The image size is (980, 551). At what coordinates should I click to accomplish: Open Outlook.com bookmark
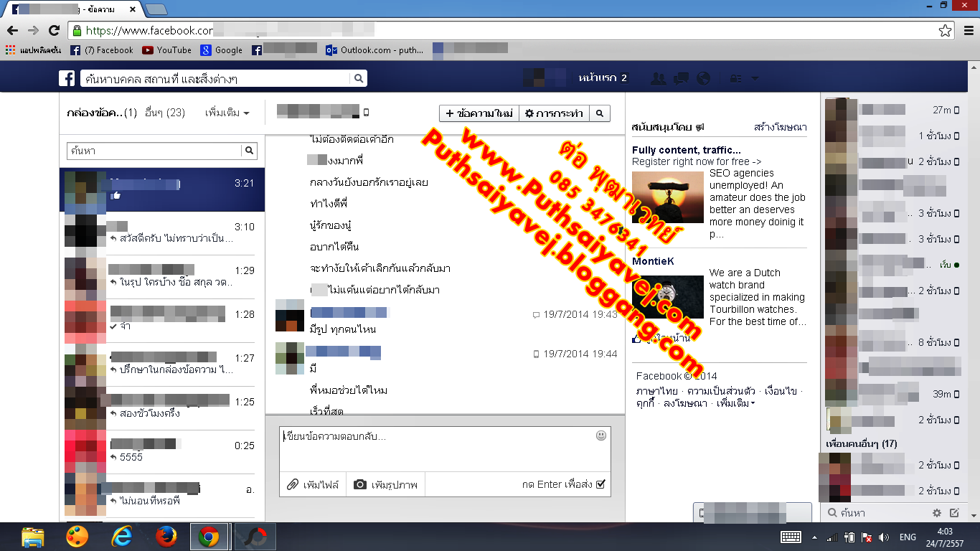tap(374, 50)
